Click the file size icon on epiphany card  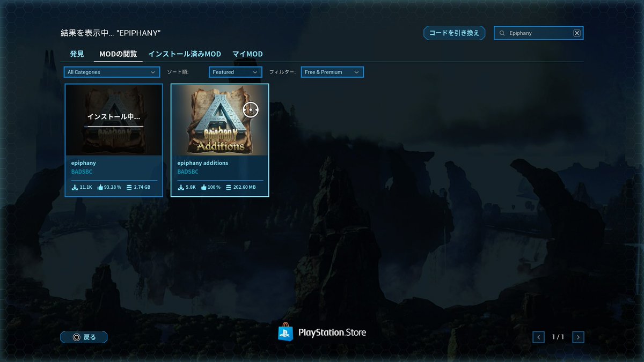[x=129, y=188]
